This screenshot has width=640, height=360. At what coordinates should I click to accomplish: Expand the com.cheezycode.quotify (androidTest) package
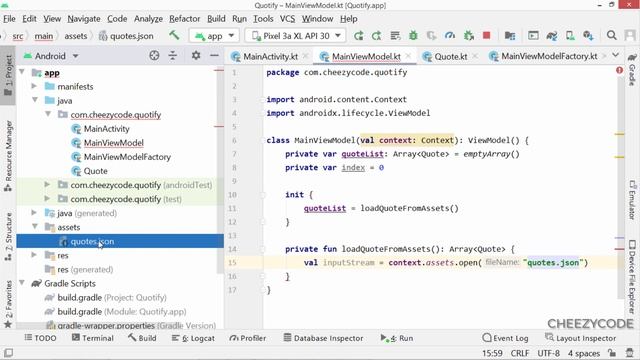click(47, 184)
